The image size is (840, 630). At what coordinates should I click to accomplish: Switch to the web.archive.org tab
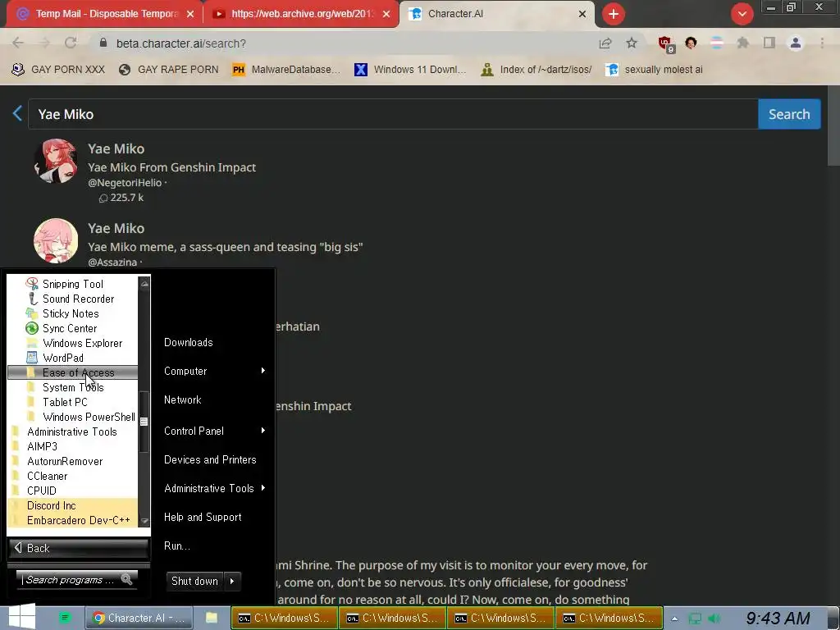[300, 14]
